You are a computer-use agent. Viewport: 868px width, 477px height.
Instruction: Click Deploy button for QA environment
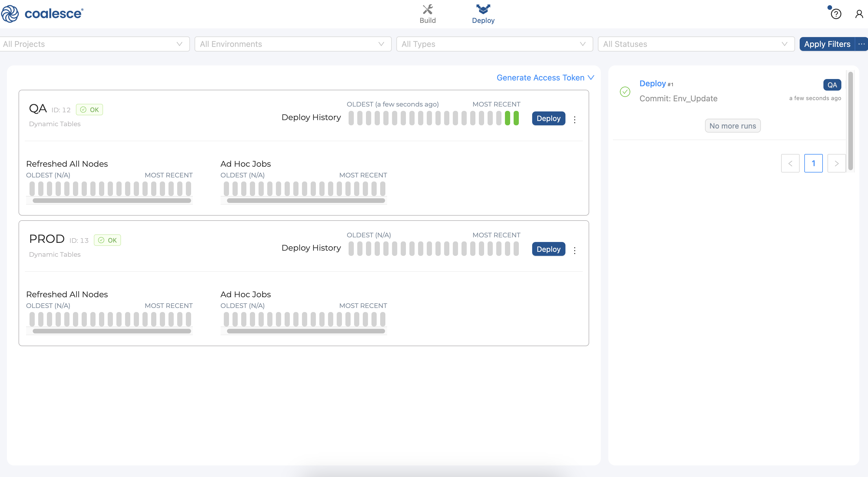[x=548, y=119]
